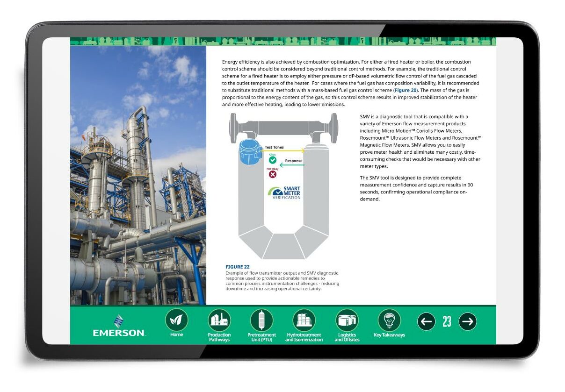Click the Key Takeaways lightbulb icon

coord(390,319)
